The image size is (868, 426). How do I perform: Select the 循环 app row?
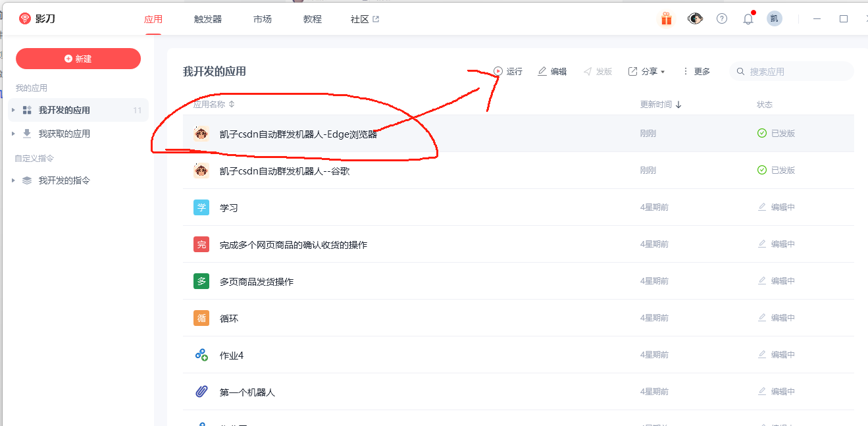tap(519, 318)
